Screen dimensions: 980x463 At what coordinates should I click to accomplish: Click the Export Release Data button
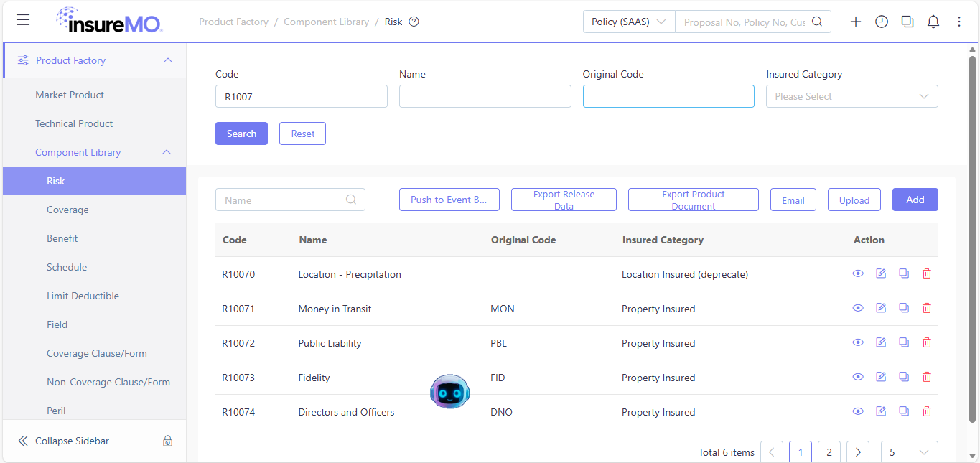(564, 200)
